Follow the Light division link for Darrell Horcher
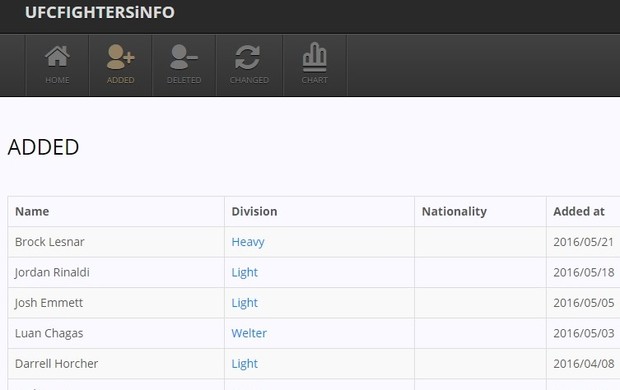This screenshot has height=390, width=620. [x=244, y=363]
